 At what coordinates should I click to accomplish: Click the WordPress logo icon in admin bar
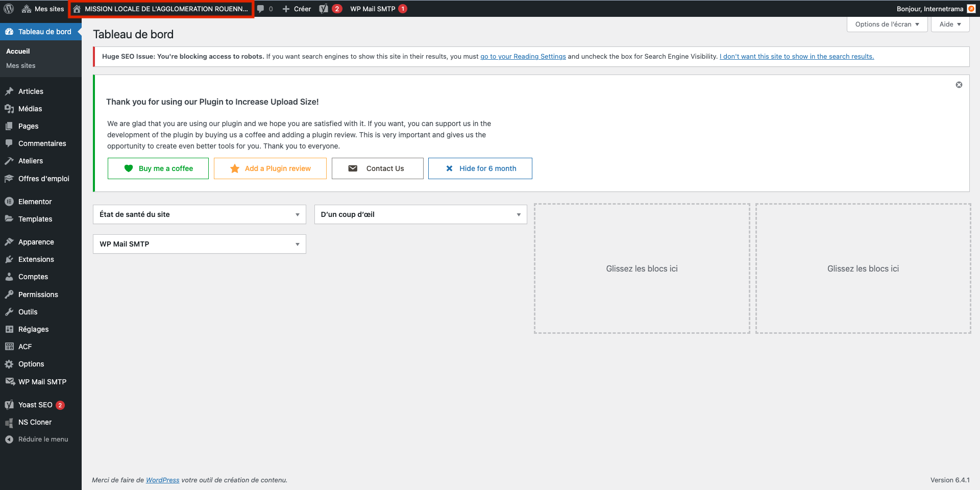[x=9, y=9]
